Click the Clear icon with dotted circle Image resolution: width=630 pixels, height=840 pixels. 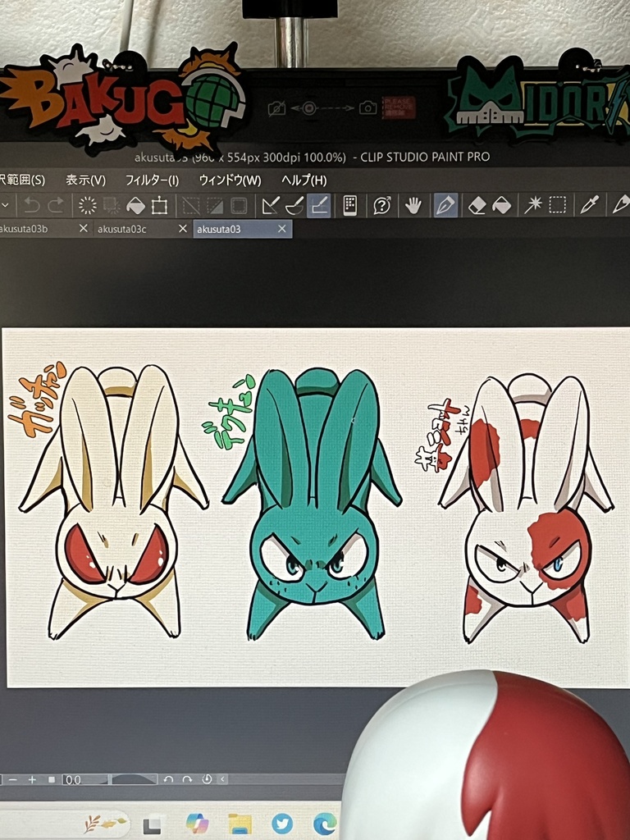(87, 206)
